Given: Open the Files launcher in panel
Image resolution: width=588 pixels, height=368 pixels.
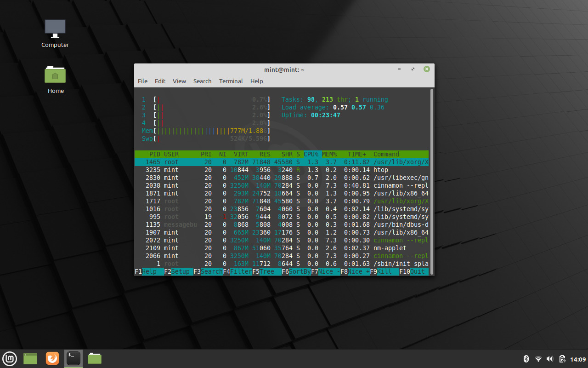Looking at the screenshot, I should (95, 358).
